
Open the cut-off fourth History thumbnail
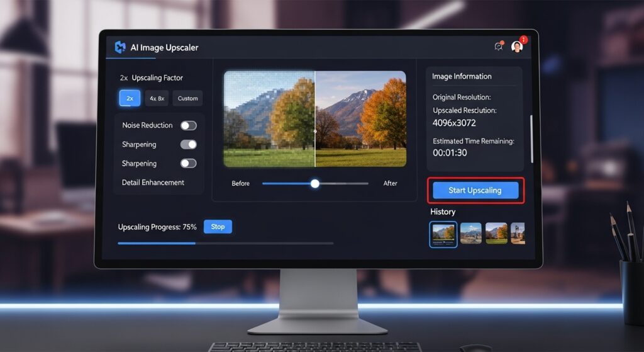tap(518, 233)
